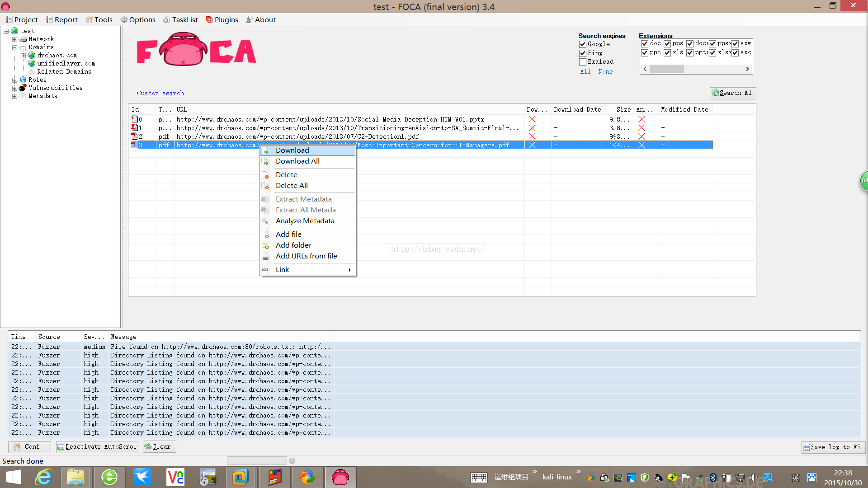Toggle the sxw extension checkbox

pos(735,44)
